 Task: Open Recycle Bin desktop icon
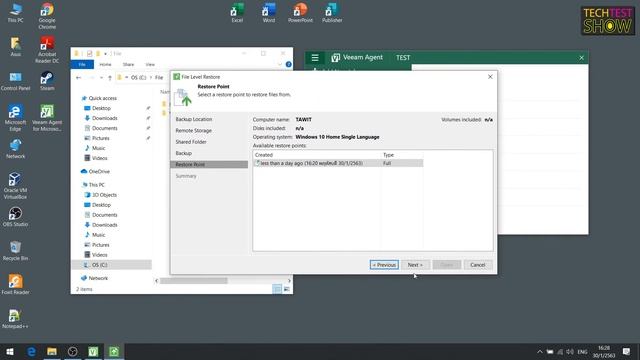(x=16, y=251)
